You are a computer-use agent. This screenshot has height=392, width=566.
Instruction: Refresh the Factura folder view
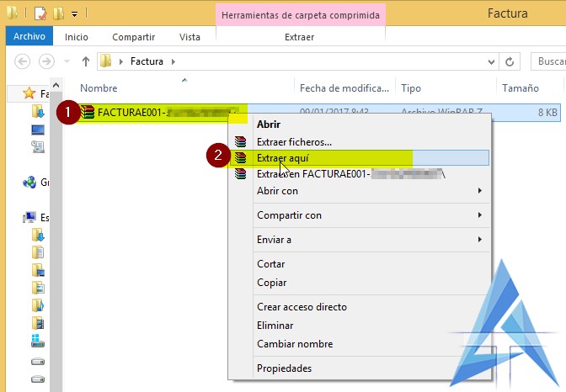tap(510, 61)
